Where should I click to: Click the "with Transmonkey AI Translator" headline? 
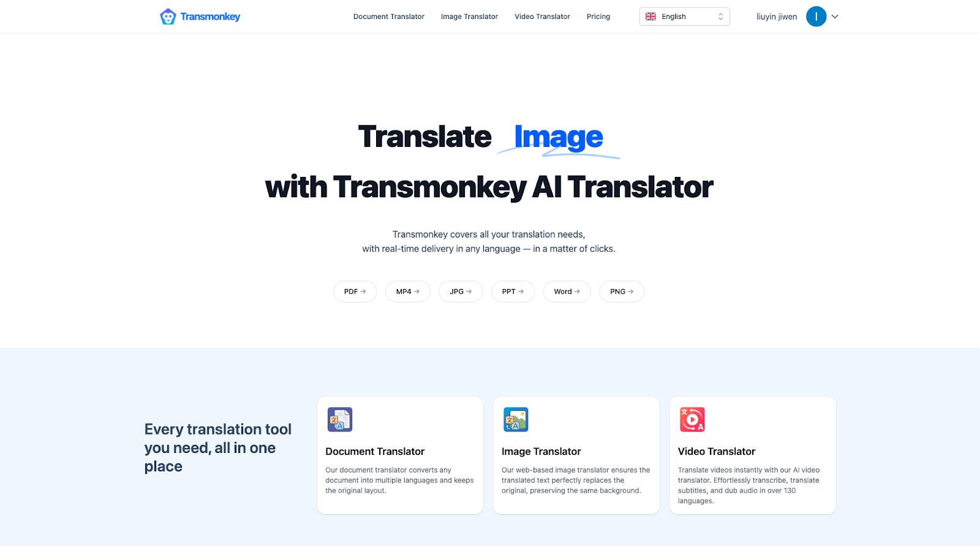click(489, 187)
